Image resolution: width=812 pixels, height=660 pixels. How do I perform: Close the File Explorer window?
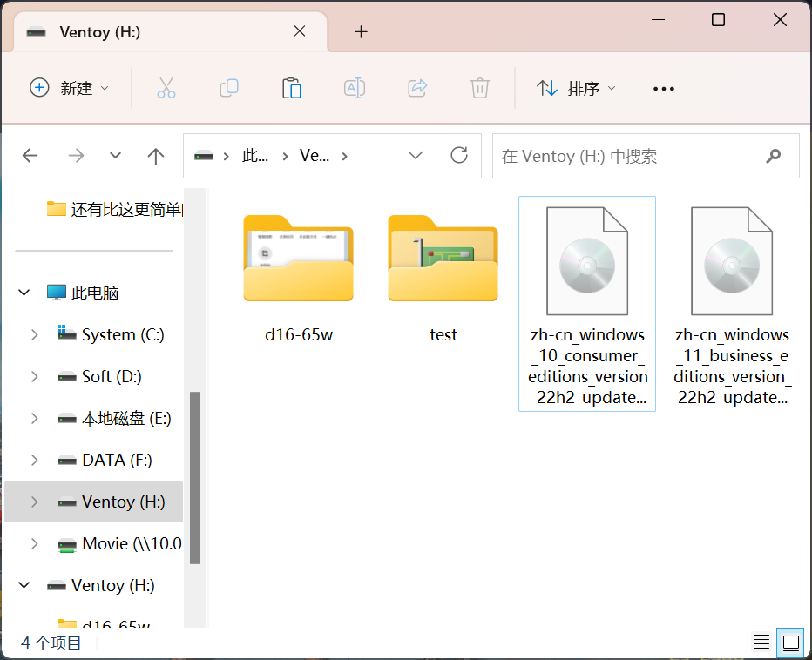(780, 20)
